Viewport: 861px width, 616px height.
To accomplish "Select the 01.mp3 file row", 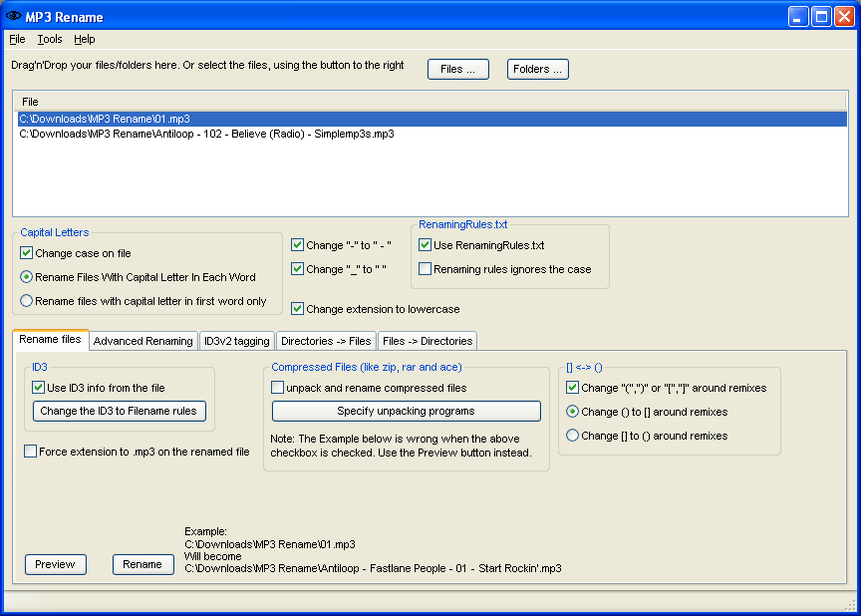I will 432,119.
